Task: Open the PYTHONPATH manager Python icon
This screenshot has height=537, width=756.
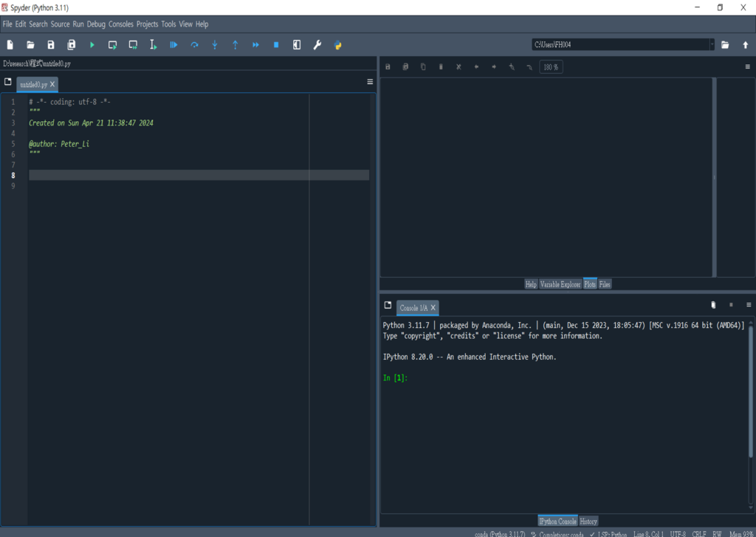Action: point(338,45)
